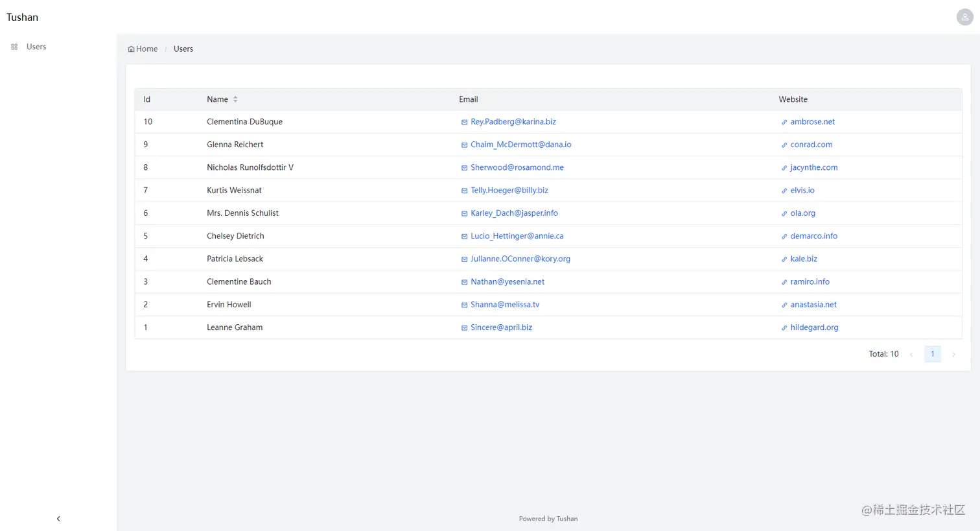
Task: Click link icon beside anastasia.net
Action: click(784, 305)
